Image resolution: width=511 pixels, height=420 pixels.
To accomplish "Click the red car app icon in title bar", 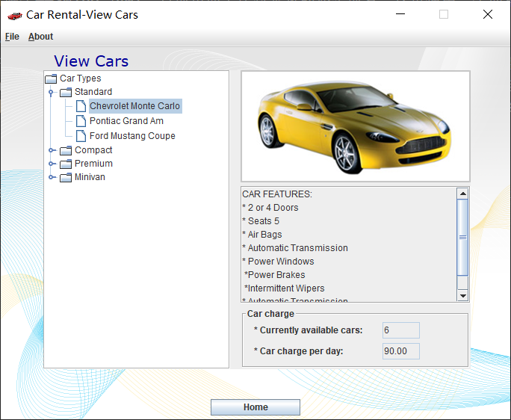I will [x=15, y=16].
